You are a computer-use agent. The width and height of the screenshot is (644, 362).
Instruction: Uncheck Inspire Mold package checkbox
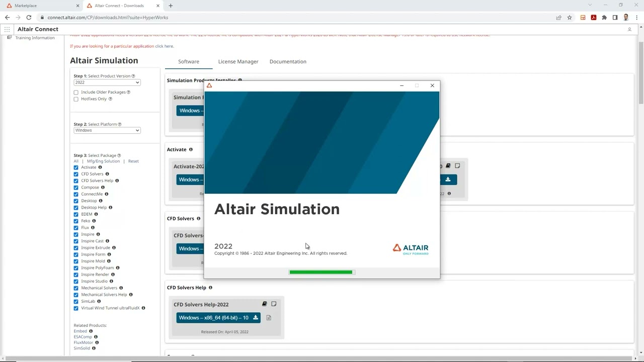(x=76, y=261)
